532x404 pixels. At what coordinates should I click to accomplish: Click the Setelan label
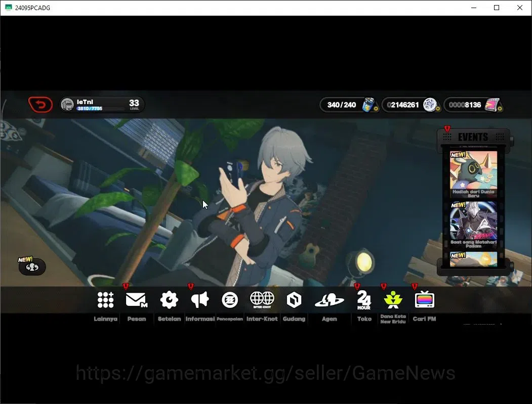pyautogui.click(x=169, y=319)
